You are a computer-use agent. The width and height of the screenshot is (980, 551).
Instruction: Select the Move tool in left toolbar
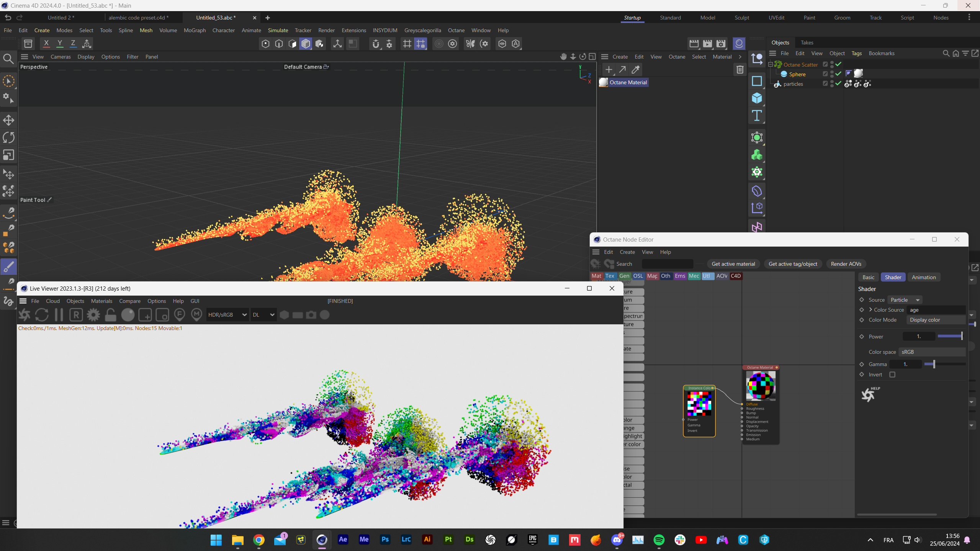[x=8, y=120]
